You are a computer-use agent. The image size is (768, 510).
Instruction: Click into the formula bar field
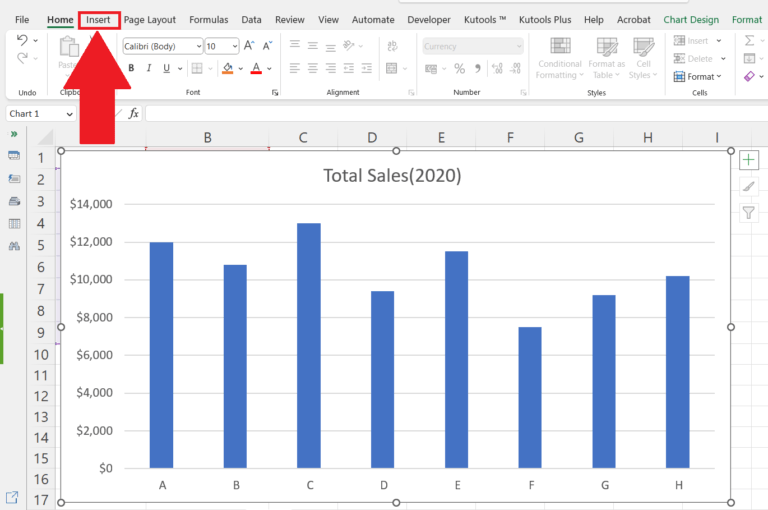click(x=456, y=114)
